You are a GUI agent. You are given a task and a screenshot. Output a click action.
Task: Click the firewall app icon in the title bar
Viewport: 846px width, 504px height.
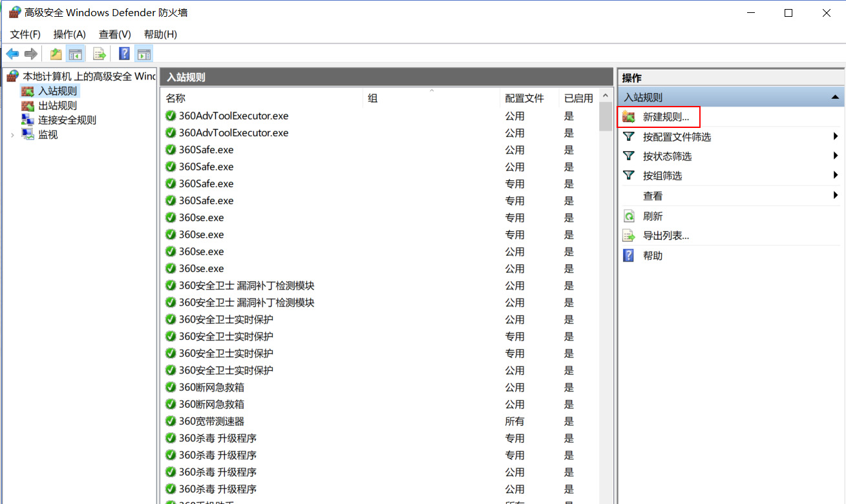tap(14, 12)
